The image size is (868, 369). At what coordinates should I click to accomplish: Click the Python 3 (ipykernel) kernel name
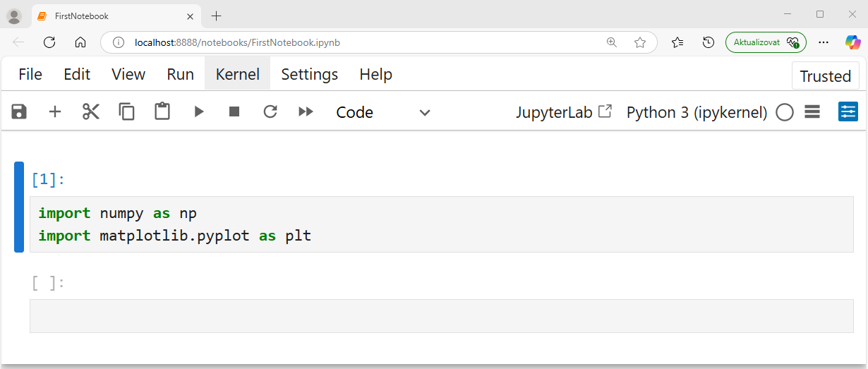[x=697, y=112]
